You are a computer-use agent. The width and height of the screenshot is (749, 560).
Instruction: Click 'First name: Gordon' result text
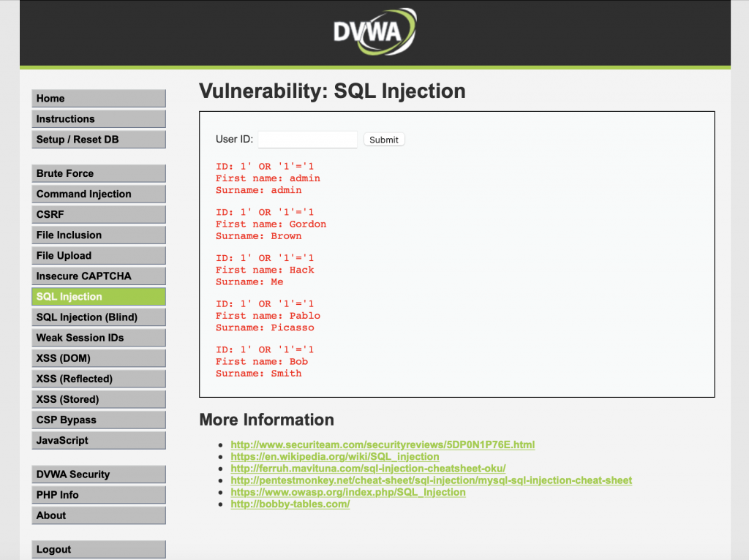pos(271,224)
